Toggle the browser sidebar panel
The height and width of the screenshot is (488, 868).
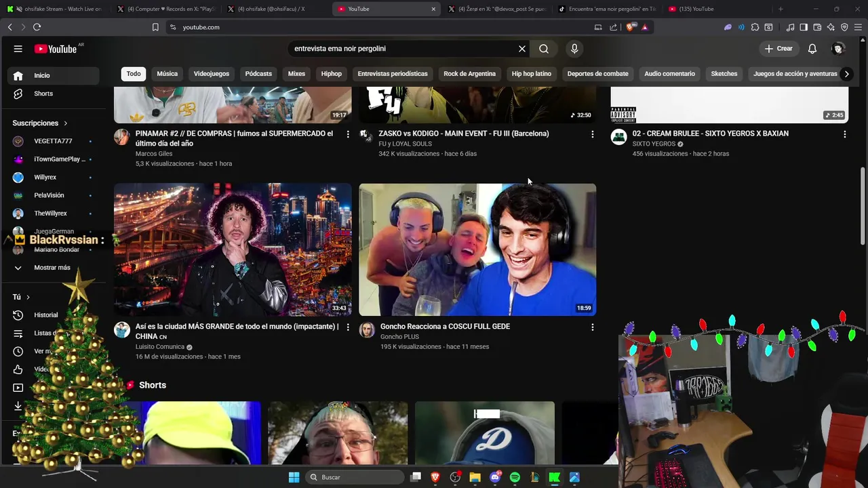pyautogui.click(x=804, y=27)
